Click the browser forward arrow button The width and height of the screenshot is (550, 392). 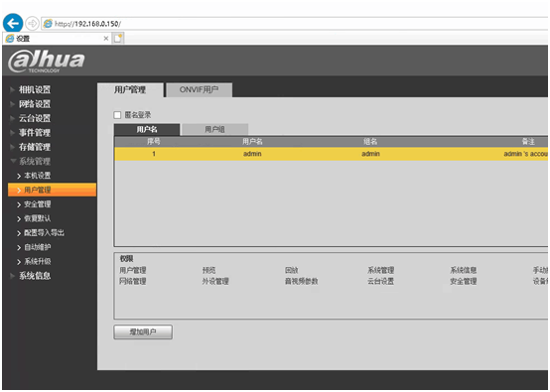pos(33,24)
